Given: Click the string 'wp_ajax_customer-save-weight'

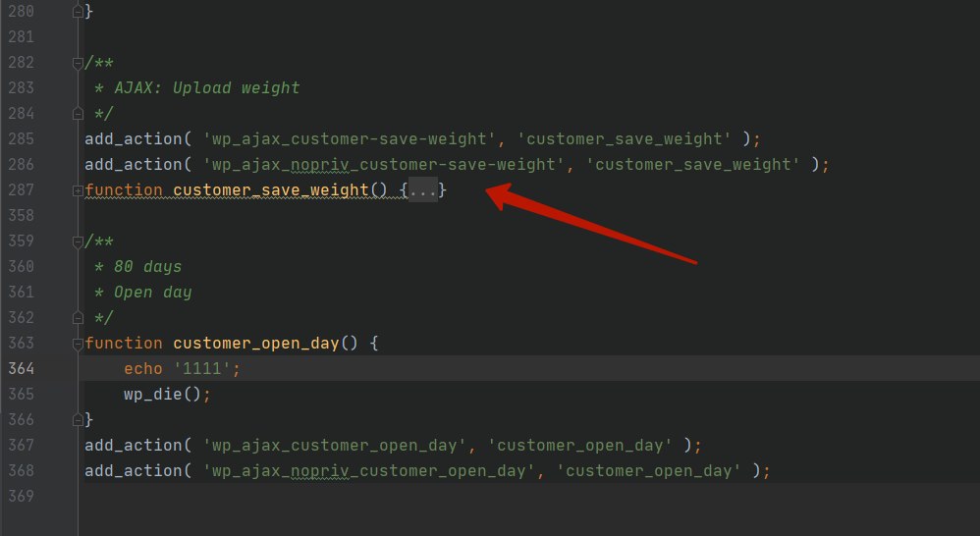Looking at the screenshot, I should click(350, 138).
